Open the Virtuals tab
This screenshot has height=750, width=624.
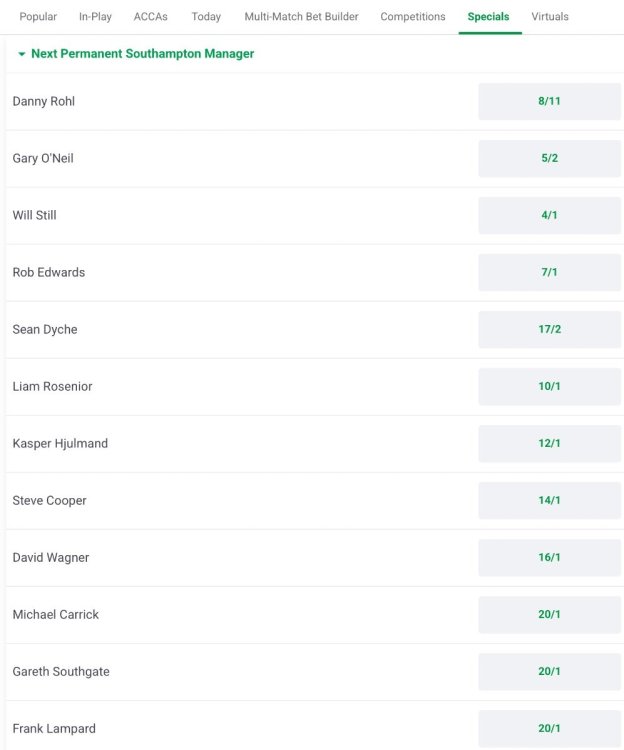[x=551, y=17]
